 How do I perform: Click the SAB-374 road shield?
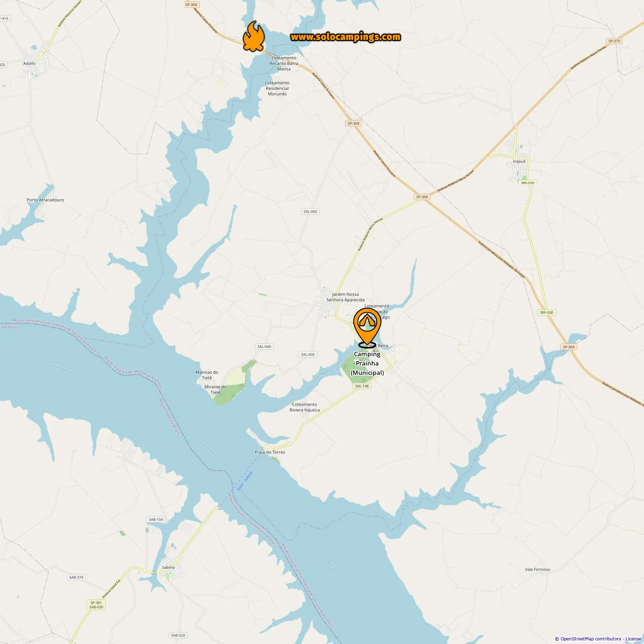(76, 577)
